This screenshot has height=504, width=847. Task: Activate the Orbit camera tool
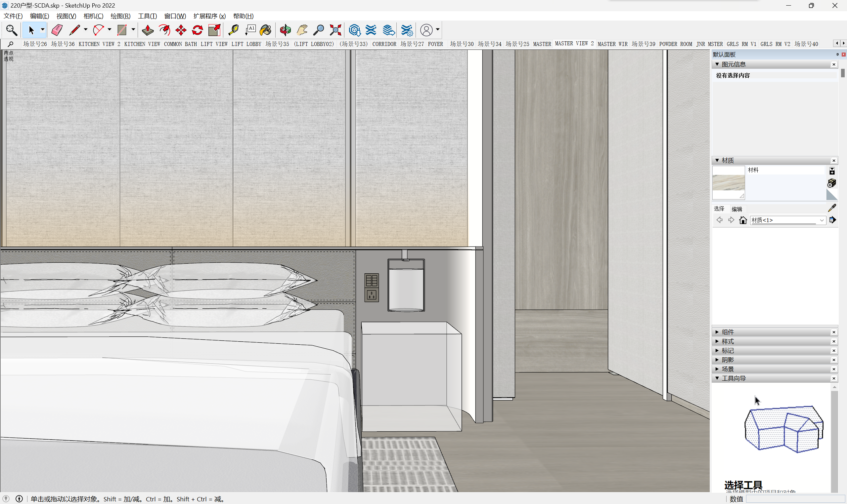coord(285,30)
